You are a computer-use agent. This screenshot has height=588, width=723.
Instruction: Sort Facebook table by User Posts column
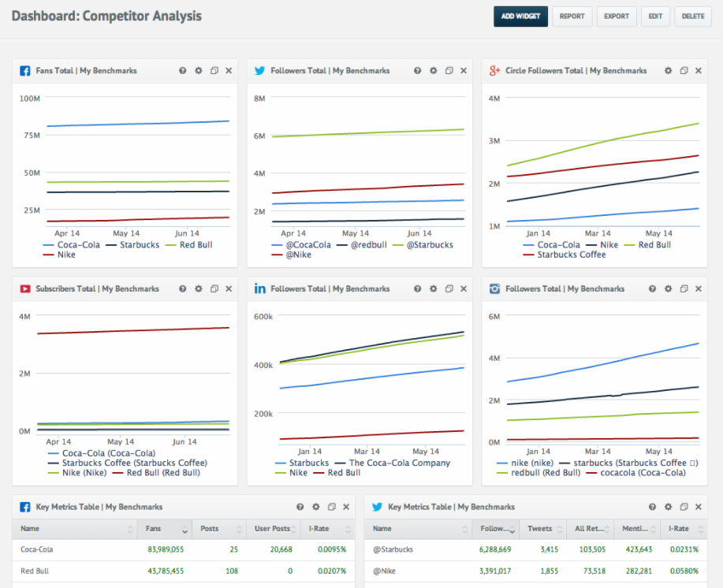point(274,529)
